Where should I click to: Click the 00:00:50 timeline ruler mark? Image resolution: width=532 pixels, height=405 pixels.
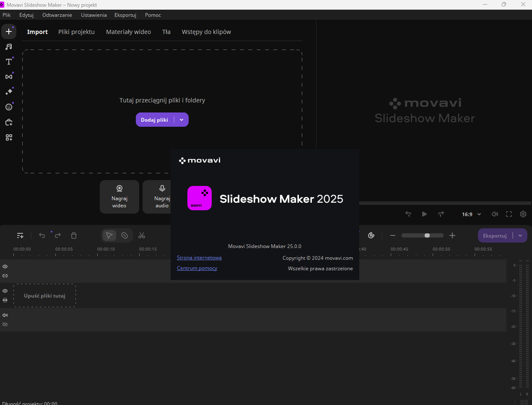441,249
